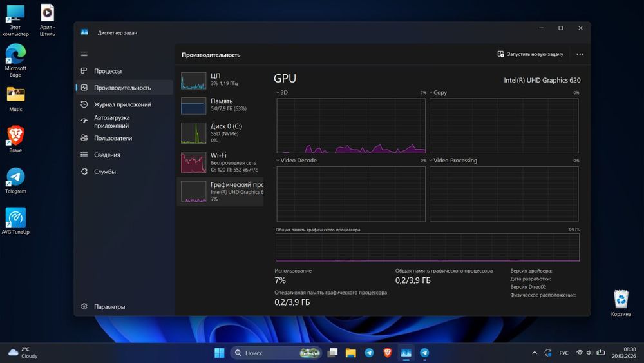
Task: Click the Параметры gear icon
Action: tap(84, 307)
